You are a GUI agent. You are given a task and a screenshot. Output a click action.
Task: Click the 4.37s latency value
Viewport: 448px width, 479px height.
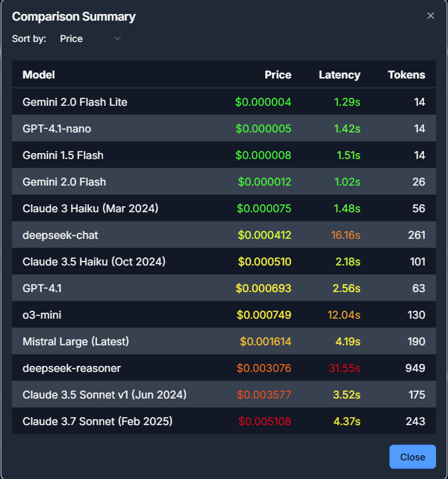[347, 421]
